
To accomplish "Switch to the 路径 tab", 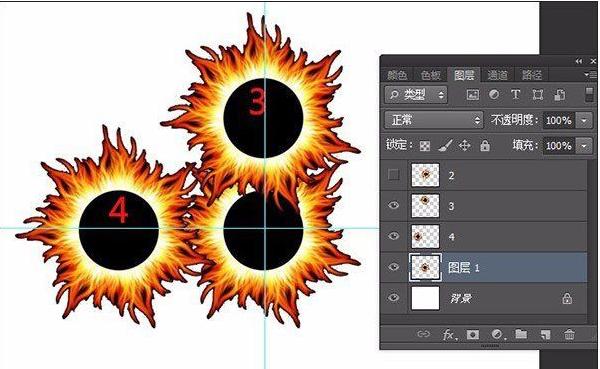I will point(532,75).
